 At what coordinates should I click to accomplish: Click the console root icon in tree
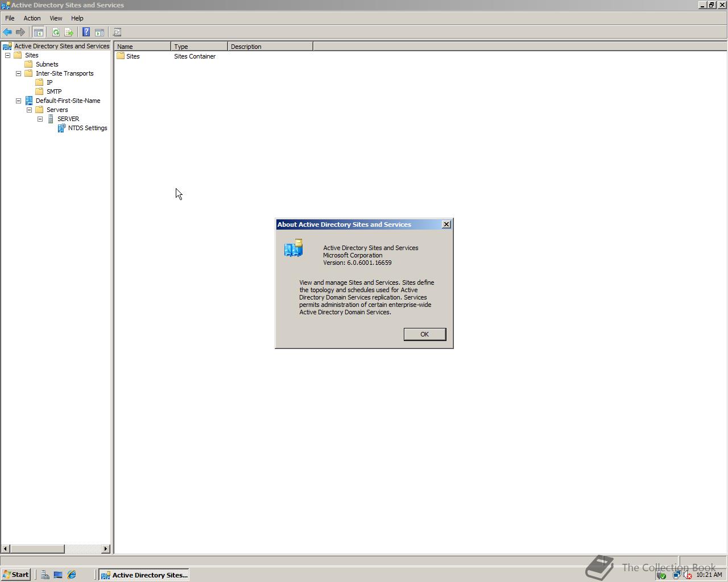7,46
